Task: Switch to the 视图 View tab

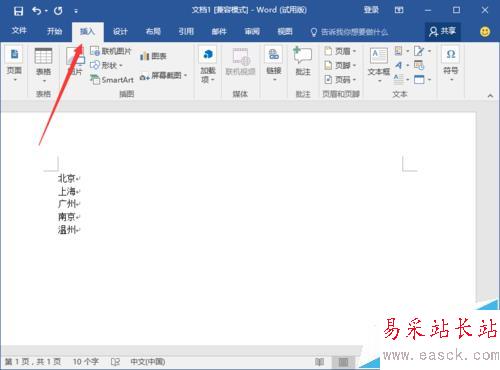Action: point(285,31)
